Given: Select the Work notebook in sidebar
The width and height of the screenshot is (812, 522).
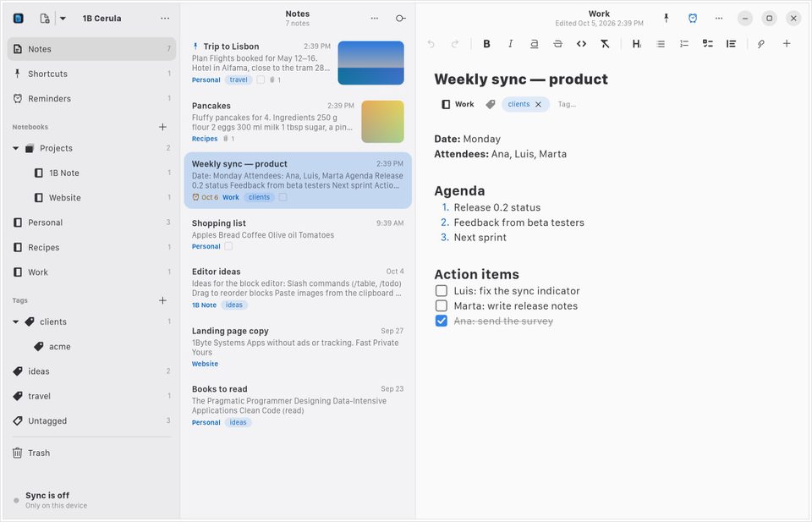Looking at the screenshot, I should click(x=91, y=272).
